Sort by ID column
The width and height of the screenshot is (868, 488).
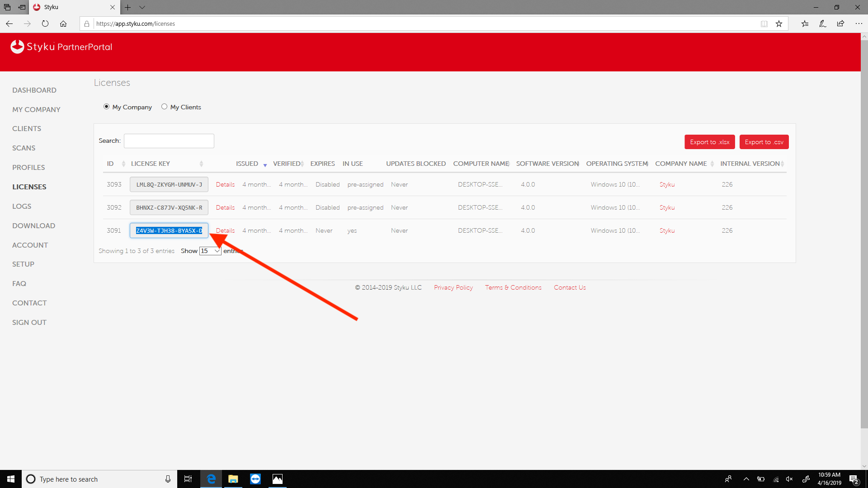click(x=116, y=164)
